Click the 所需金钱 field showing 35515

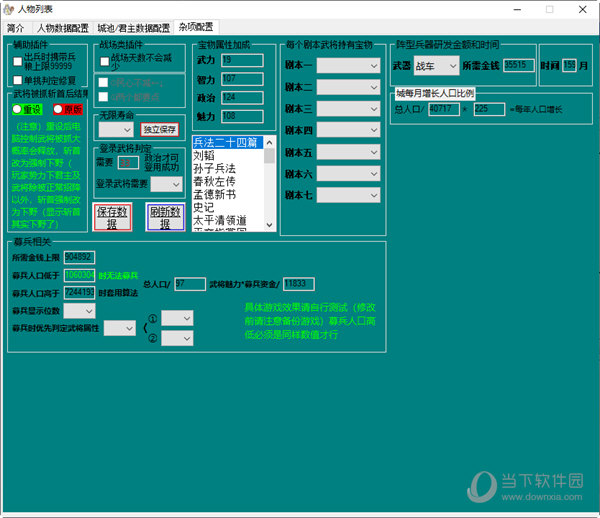click(x=518, y=65)
